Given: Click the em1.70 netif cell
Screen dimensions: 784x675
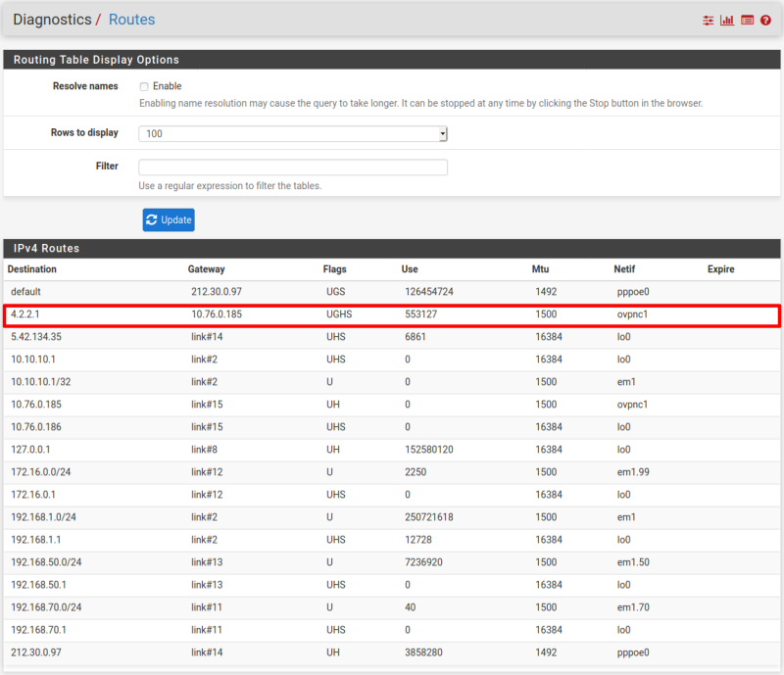Looking at the screenshot, I should point(633,606).
